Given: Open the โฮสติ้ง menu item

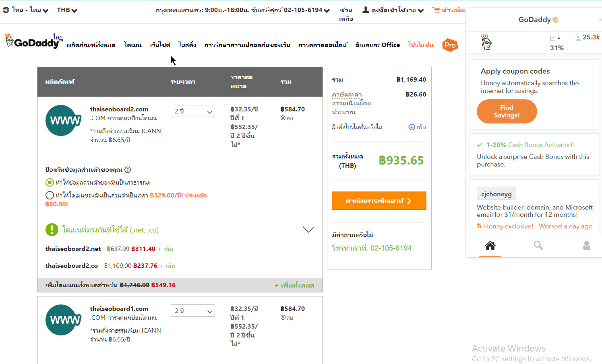Looking at the screenshot, I should (x=187, y=45).
